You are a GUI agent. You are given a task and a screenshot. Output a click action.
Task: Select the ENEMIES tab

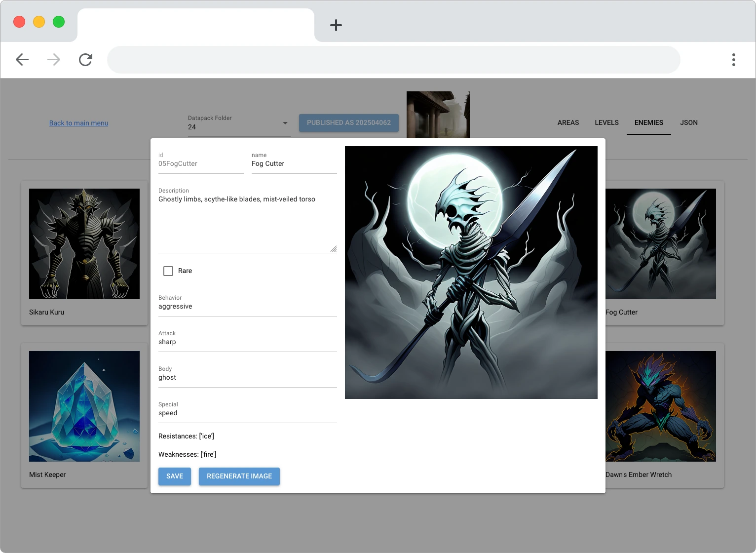pyautogui.click(x=648, y=122)
